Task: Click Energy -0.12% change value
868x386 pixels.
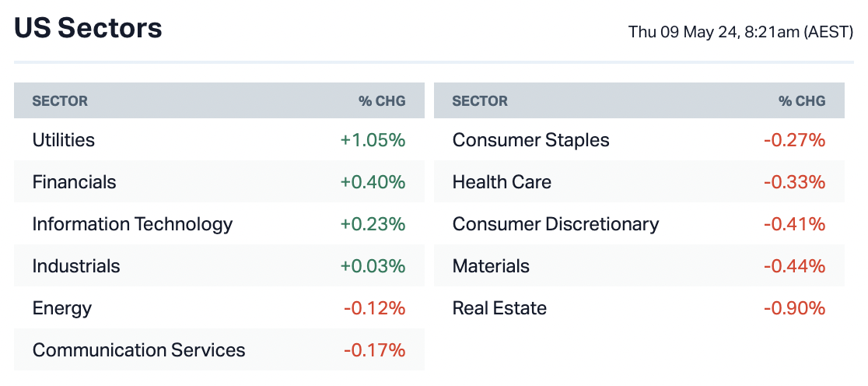Action: click(x=374, y=308)
